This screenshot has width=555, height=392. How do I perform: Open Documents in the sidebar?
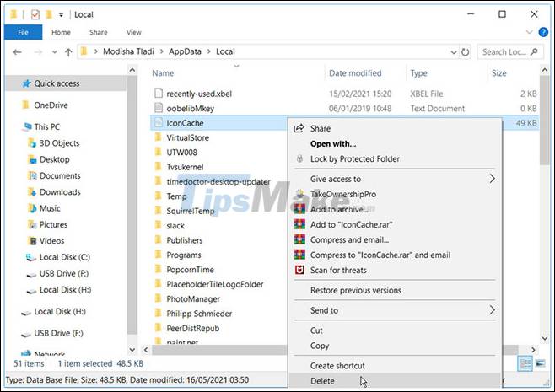(x=60, y=175)
